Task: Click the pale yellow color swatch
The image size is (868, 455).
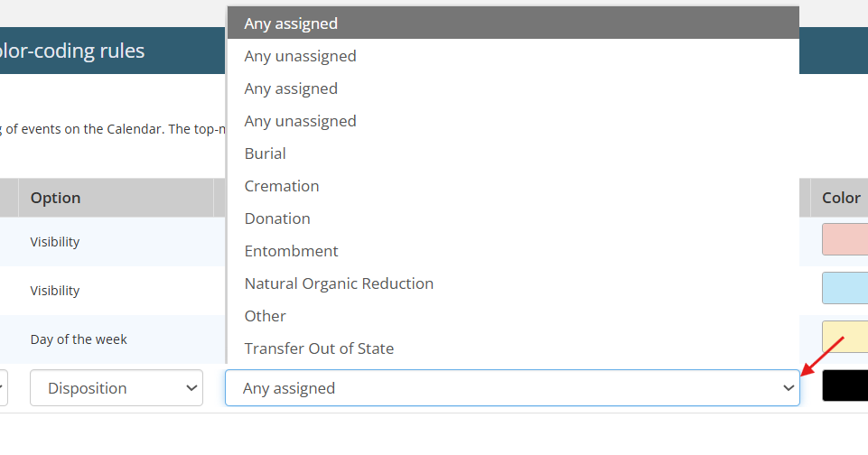Action: [x=845, y=337]
